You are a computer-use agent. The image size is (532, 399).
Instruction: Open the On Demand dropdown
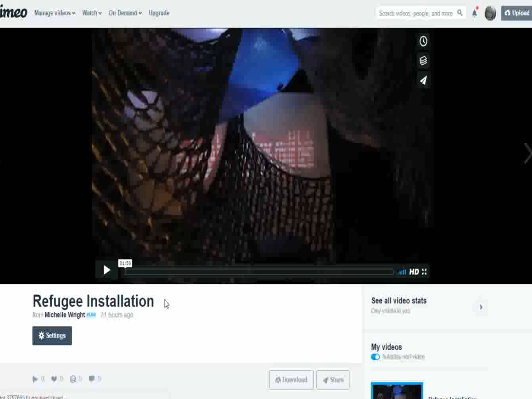(x=125, y=13)
